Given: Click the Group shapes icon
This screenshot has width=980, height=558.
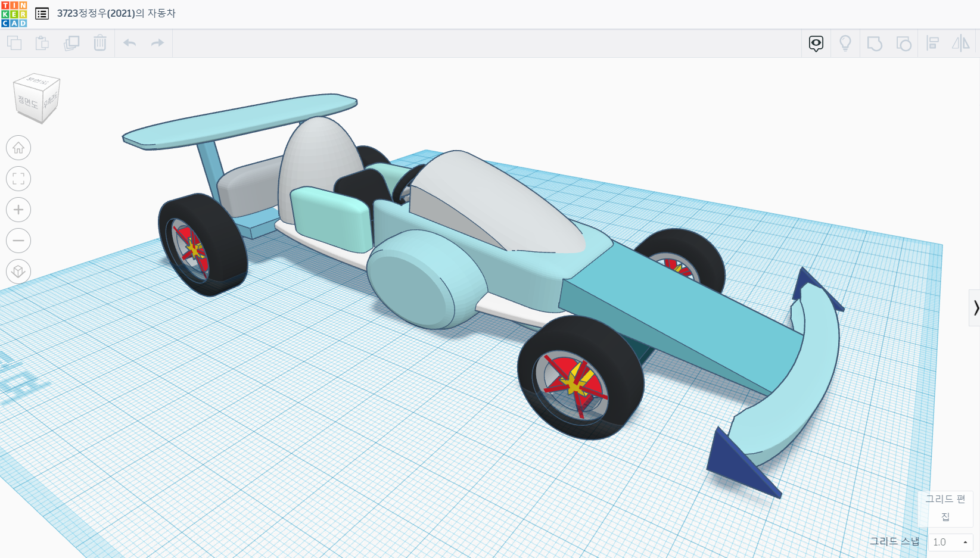Looking at the screenshot, I should click(x=875, y=43).
